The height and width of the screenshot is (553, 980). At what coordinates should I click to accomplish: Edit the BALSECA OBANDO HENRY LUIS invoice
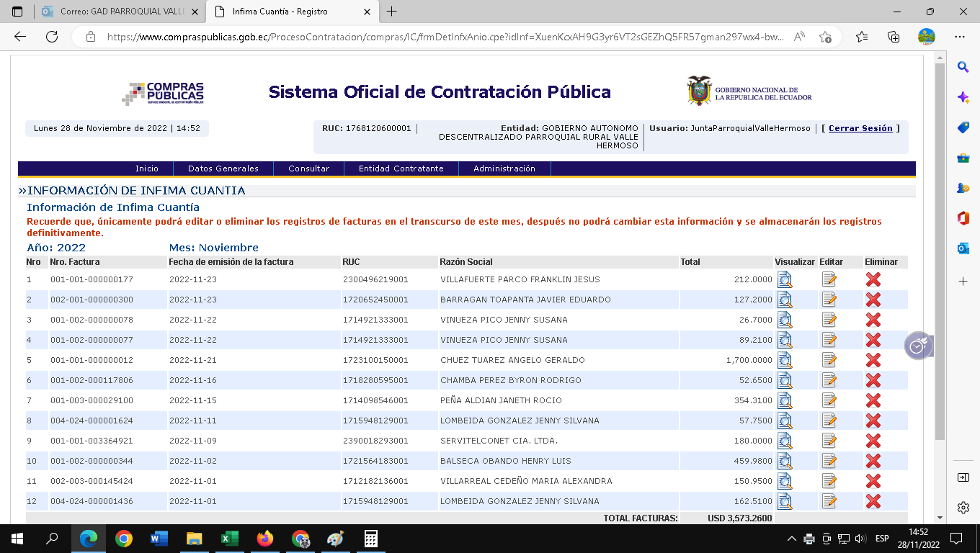click(x=829, y=462)
